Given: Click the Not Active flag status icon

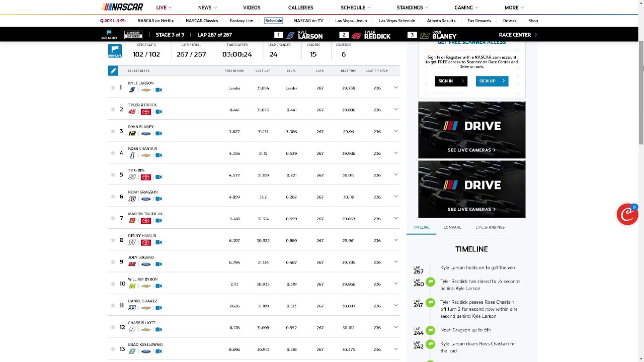Looking at the screenshot, I should click(109, 35).
